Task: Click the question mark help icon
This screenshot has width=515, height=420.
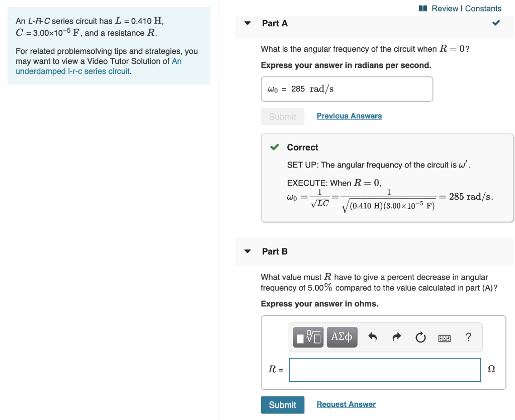Action: pyautogui.click(x=468, y=337)
